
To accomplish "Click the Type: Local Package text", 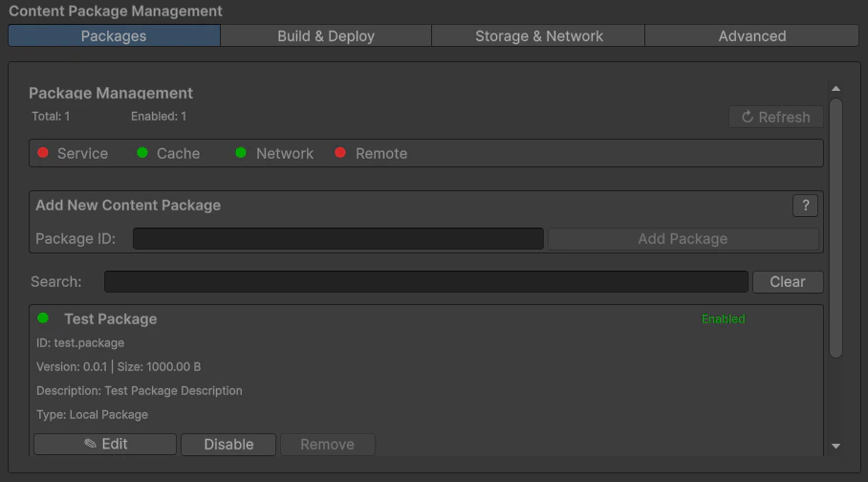I will tap(92, 414).
